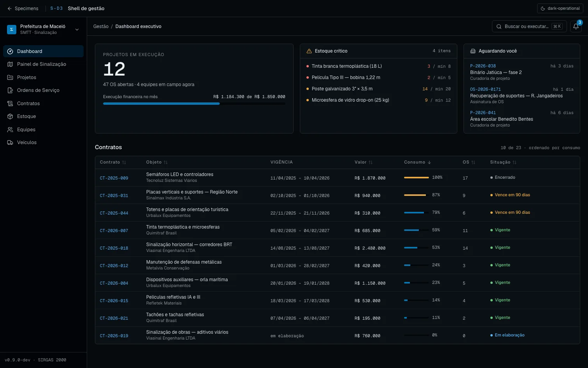Open the Projetos section
The height and width of the screenshot is (368, 588).
(x=43, y=77)
